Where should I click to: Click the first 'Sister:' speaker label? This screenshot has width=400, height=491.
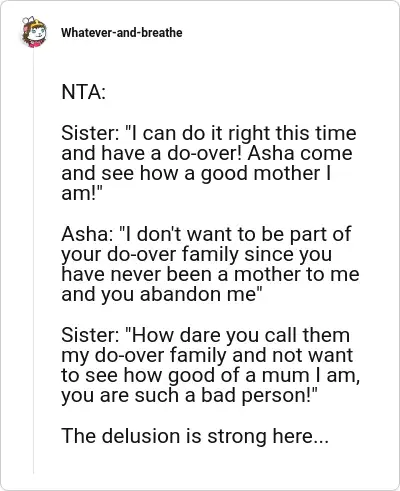88,133
